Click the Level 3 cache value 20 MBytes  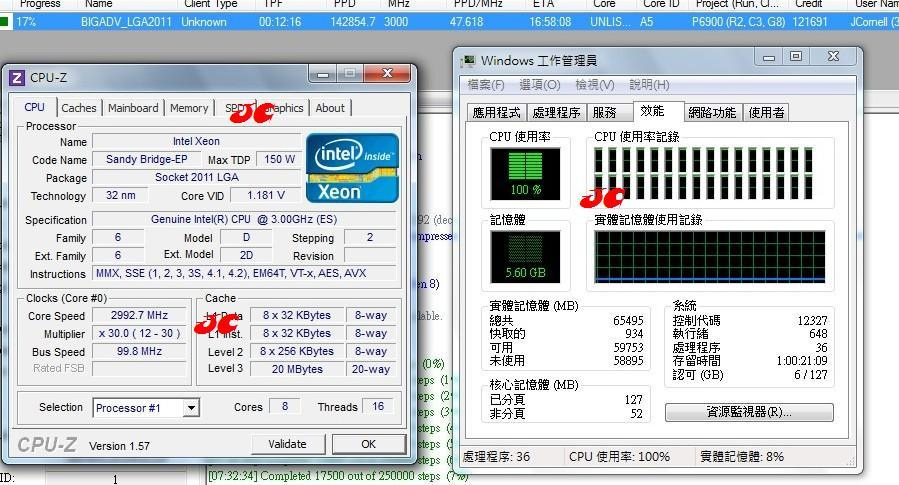pyautogui.click(x=297, y=369)
